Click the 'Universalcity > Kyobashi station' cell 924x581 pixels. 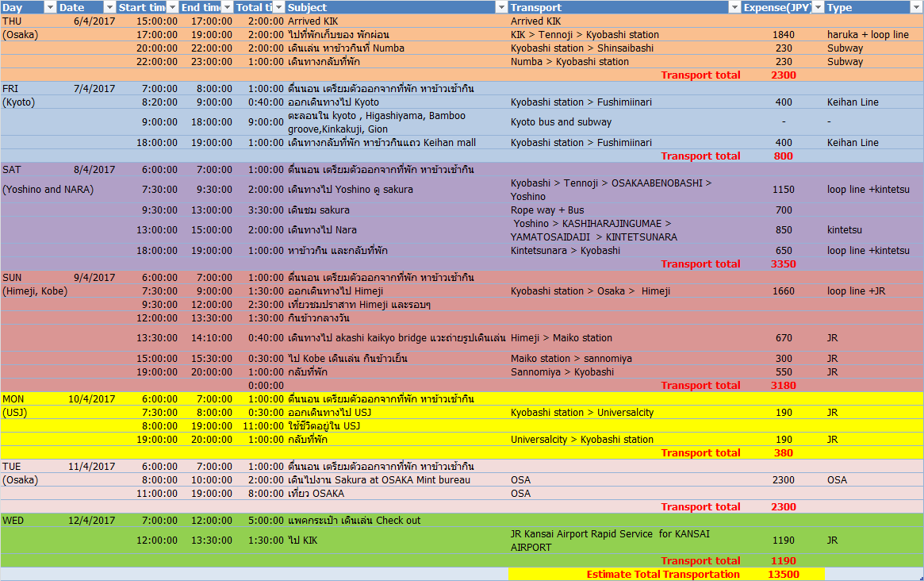click(x=582, y=440)
